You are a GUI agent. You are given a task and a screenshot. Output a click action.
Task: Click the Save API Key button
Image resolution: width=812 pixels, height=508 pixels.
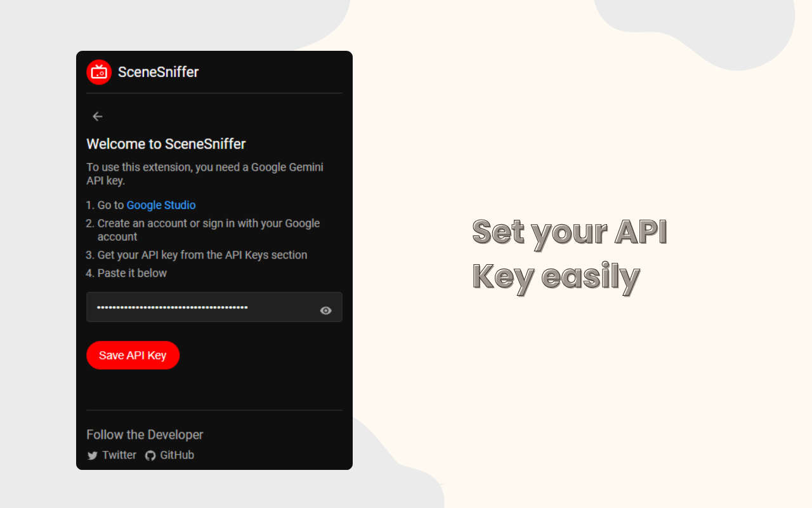point(133,355)
